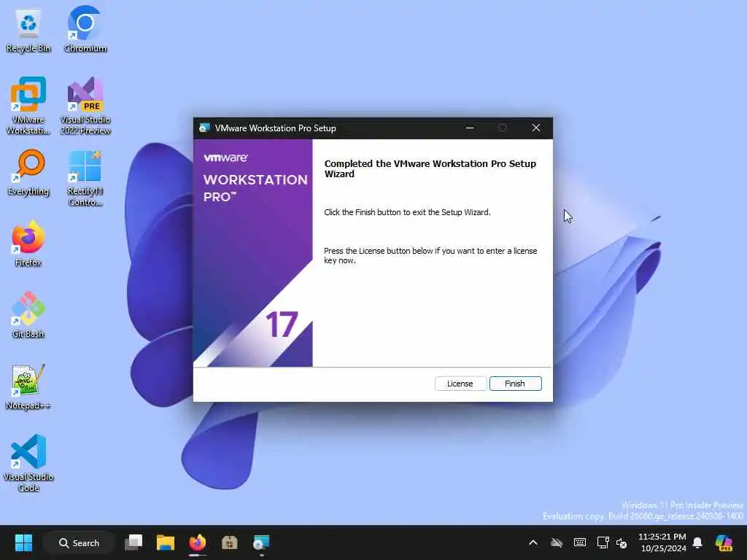Click the Finish button in setup wizard
The width and height of the screenshot is (747, 560).
click(516, 384)
